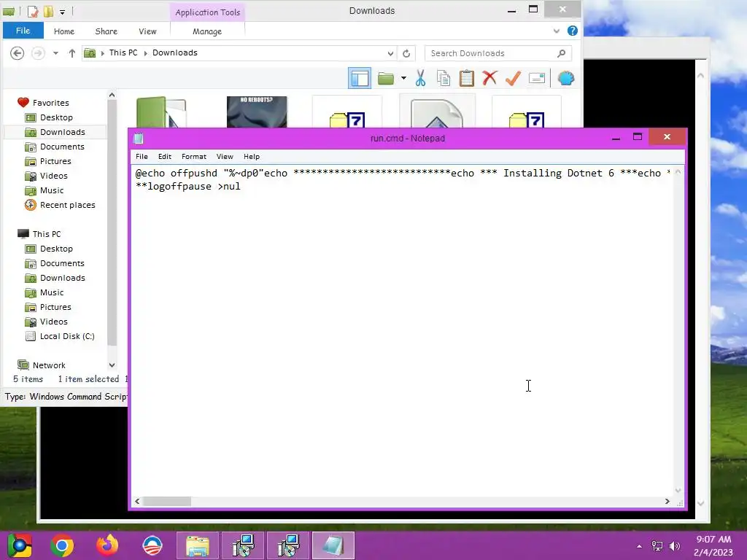Open the new folder dropdown arrow
The height and width of the screenshot is (560, 747).
pyautogui.click(x=403, y=78)
